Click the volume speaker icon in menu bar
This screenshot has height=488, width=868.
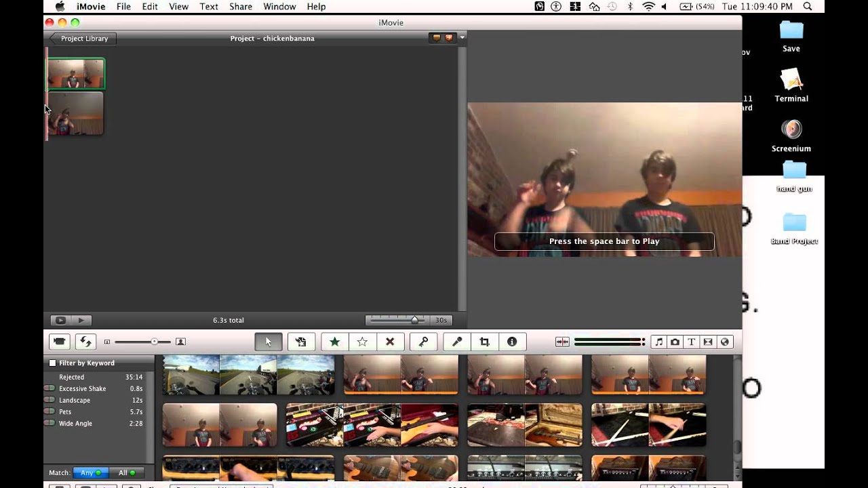[x=665, y=6]
